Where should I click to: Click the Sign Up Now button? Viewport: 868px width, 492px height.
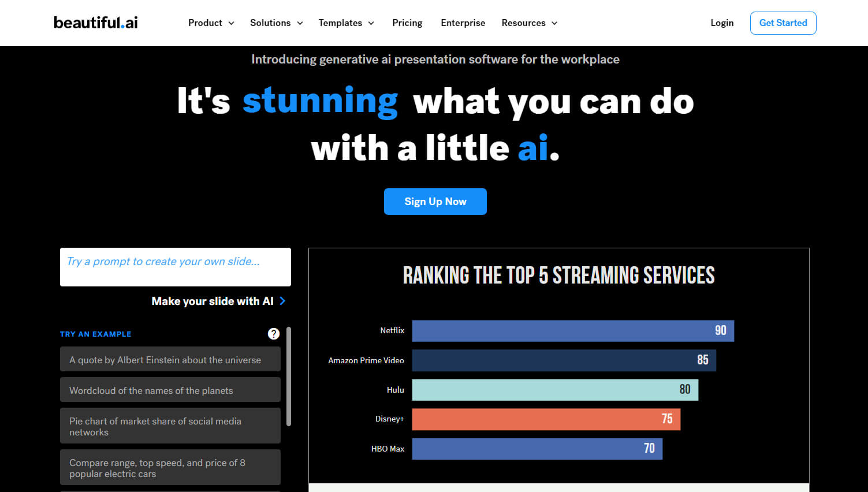435,202
